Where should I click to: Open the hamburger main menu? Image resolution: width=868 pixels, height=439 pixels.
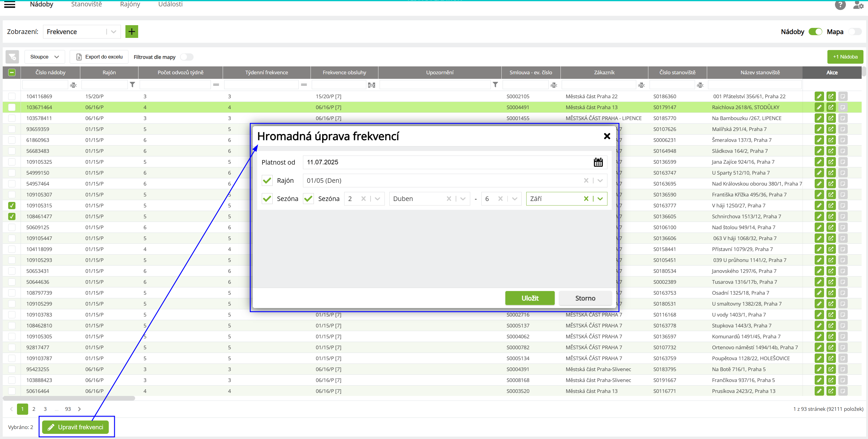[x=9, y=5]
